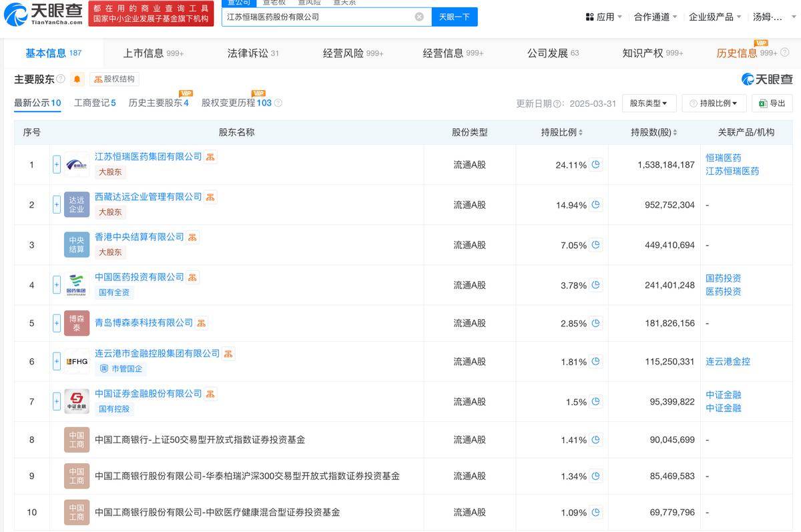Click the Tianyancha logo in the header

point(44,13)
